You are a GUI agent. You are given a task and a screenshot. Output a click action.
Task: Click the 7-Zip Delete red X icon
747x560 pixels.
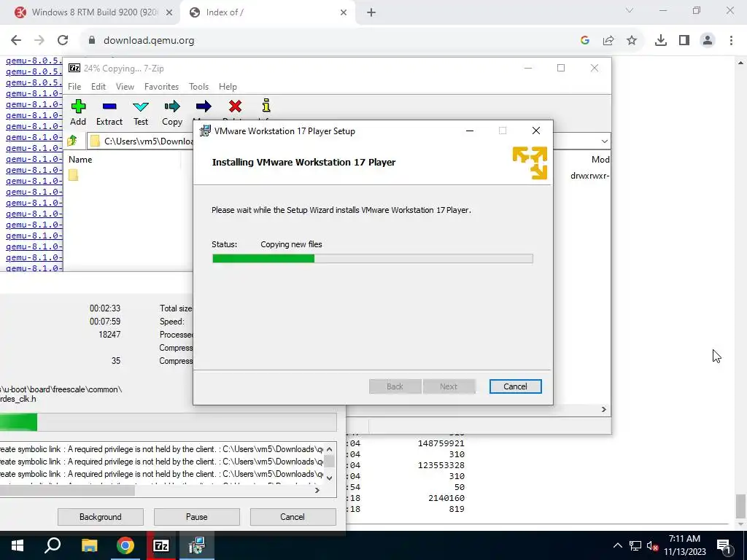(x=235, y=106)
